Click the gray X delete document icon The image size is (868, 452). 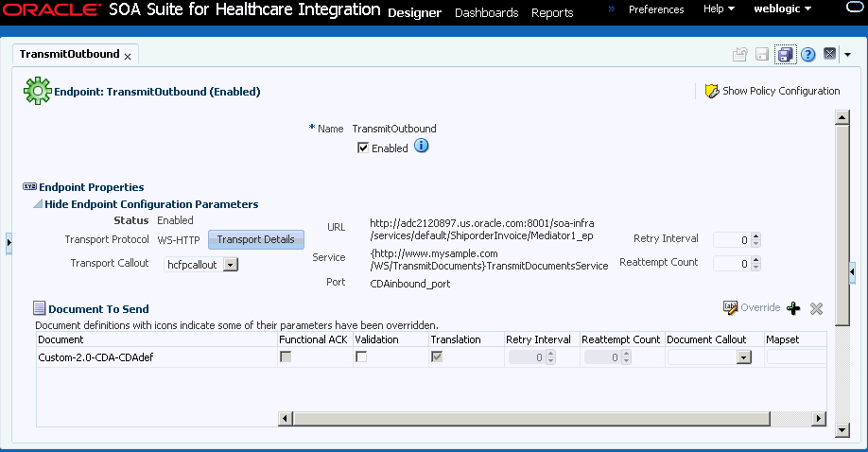(816, 308)
